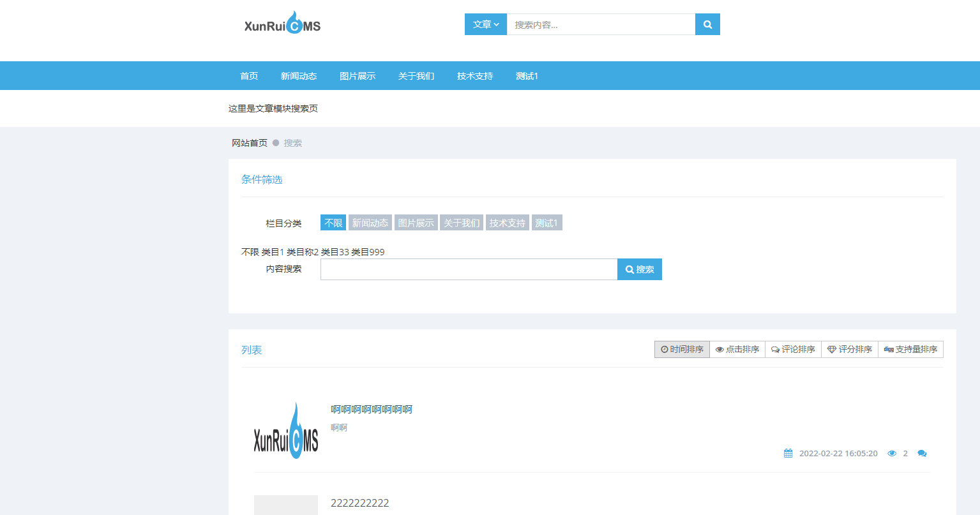980x515 pixels.
Task: Click the comments bubble icon in the 啊啊啊啊啊啊啊啊 row
Action: pos(922,454)
